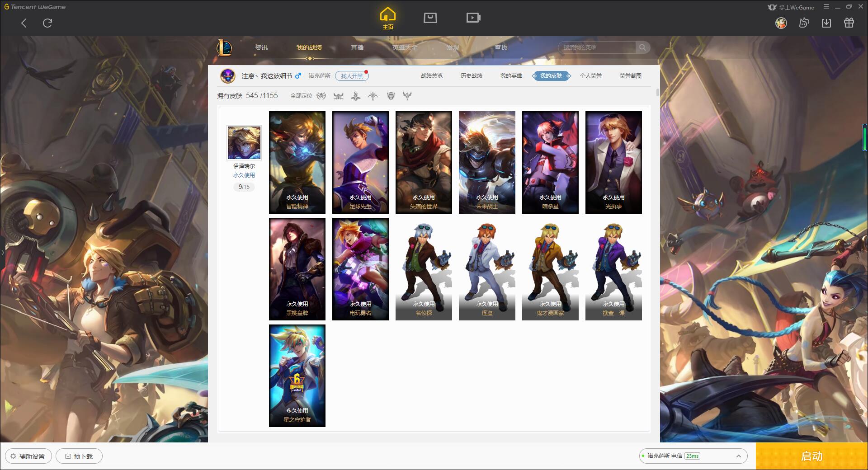Click the 找人开黑 button
This screenshot has height=470, width=868.
352,75
